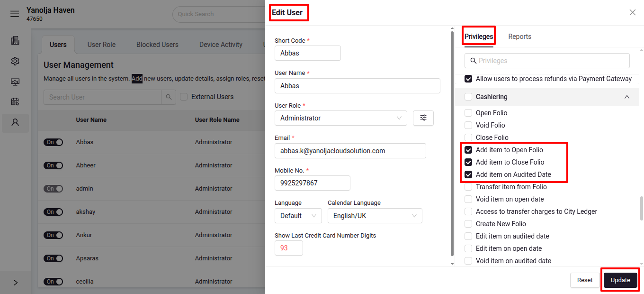Screen dimensions: 644x294
Task: Close the Edit User panel
Action: point(633,12)
